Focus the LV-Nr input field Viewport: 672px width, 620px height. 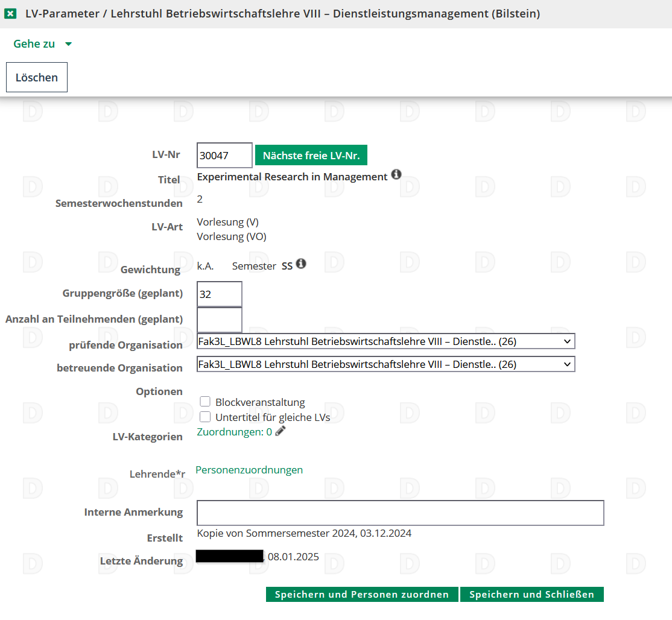(224, 156)
